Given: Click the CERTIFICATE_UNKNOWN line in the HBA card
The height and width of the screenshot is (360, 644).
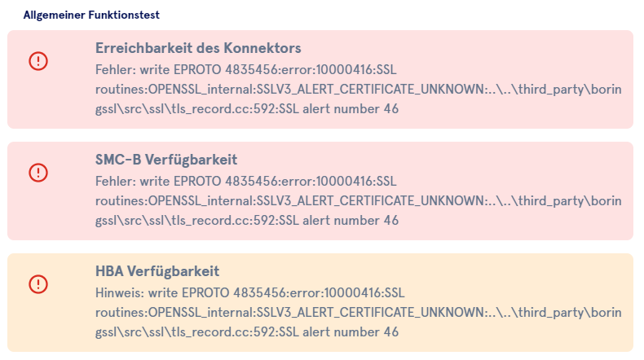Looking at the screenshot, I should [x=359, y=311].
